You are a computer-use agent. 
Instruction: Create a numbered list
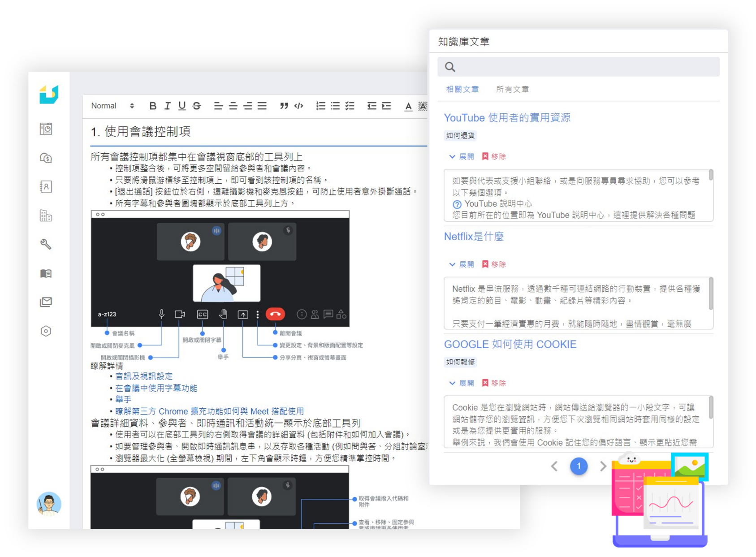pyautogui.click(x=320, y=106)
